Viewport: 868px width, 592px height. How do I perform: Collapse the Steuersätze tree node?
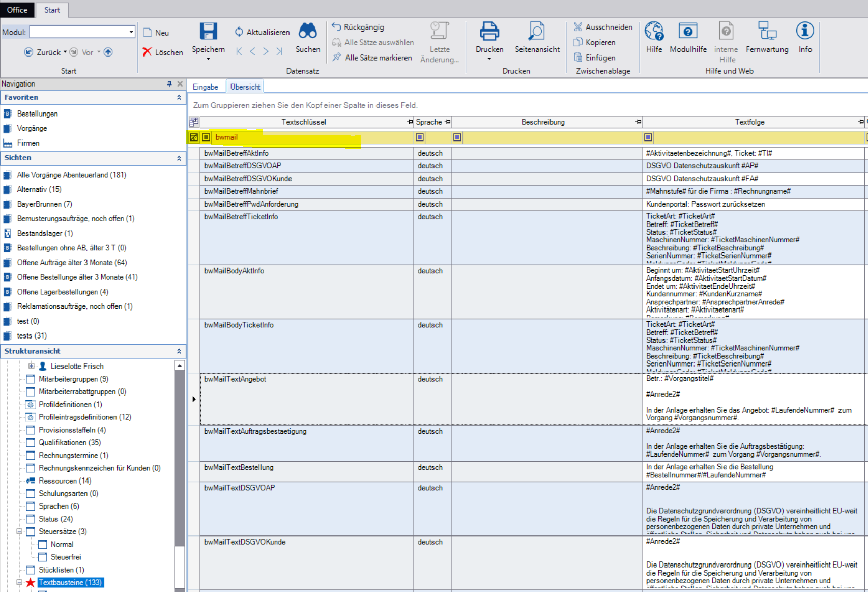coord(19,531)
